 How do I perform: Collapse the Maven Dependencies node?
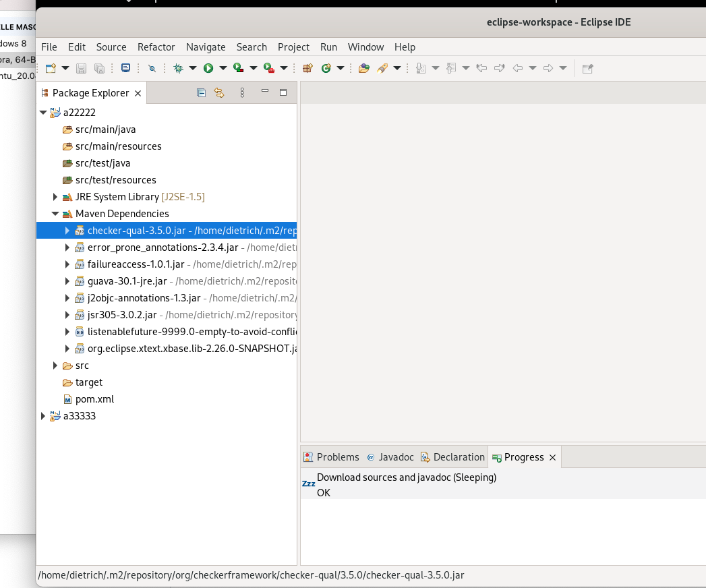click(55, 213)
